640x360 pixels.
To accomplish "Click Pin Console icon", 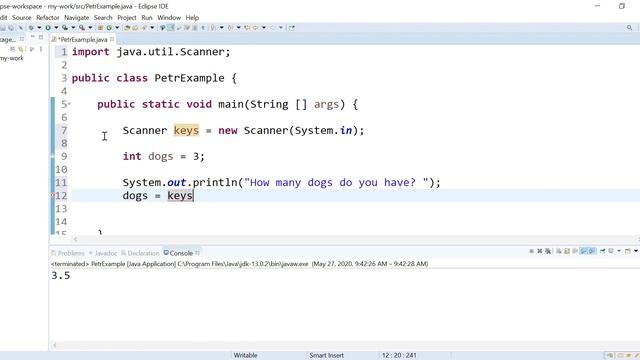I will coord(602,251).
